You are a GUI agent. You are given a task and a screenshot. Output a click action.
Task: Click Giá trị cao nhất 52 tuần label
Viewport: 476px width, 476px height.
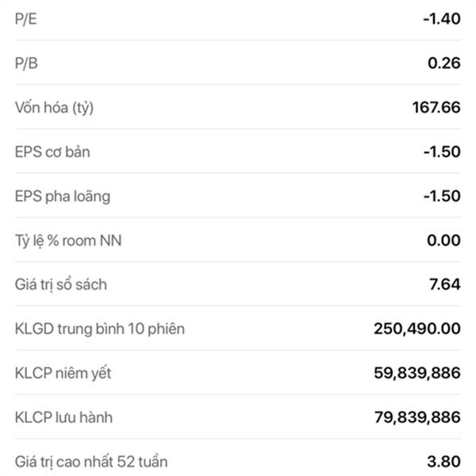pyautogui.click(x=91, y=461)
